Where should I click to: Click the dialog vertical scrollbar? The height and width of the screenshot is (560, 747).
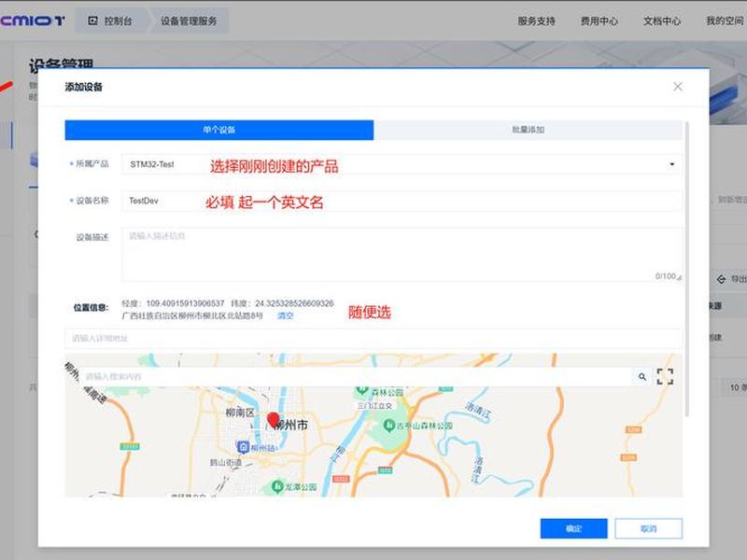686,269
